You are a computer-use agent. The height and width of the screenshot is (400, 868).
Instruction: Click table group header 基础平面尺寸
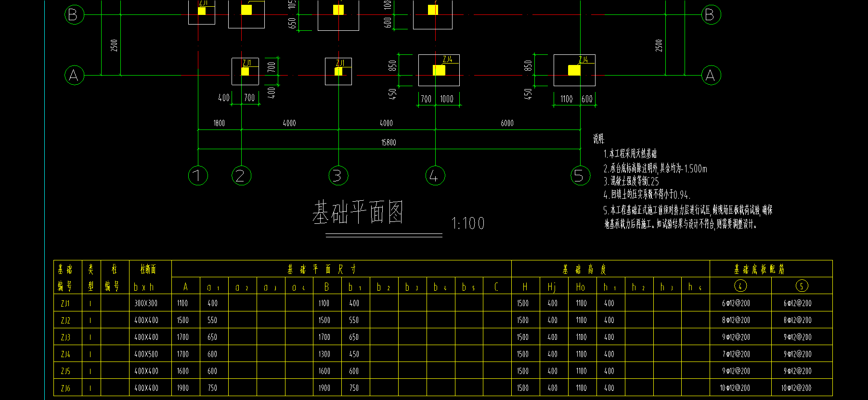click(322, 269)
